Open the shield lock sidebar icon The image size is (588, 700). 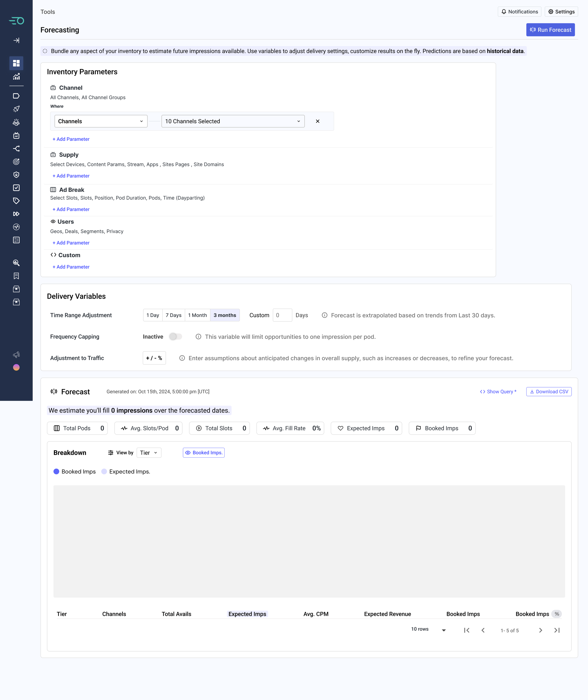tap(16, 175)
